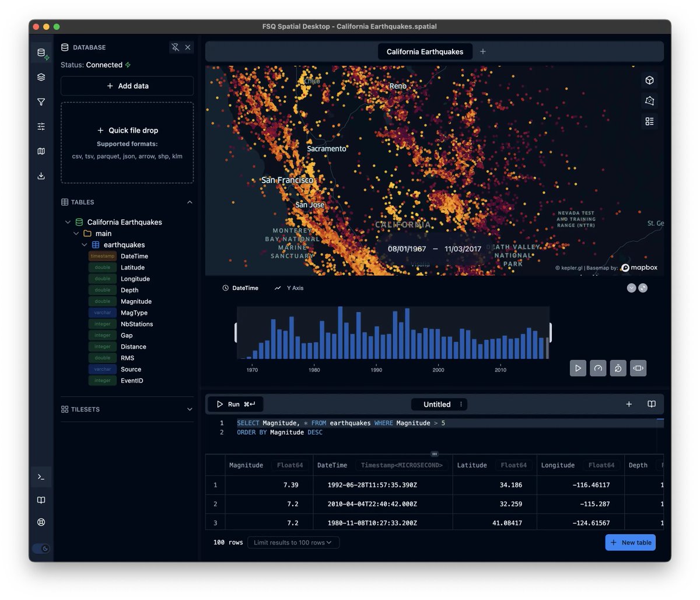Open the Limit results to 100 rows dropdown
This screenshot has width=700, height=600.
(293, 542)
